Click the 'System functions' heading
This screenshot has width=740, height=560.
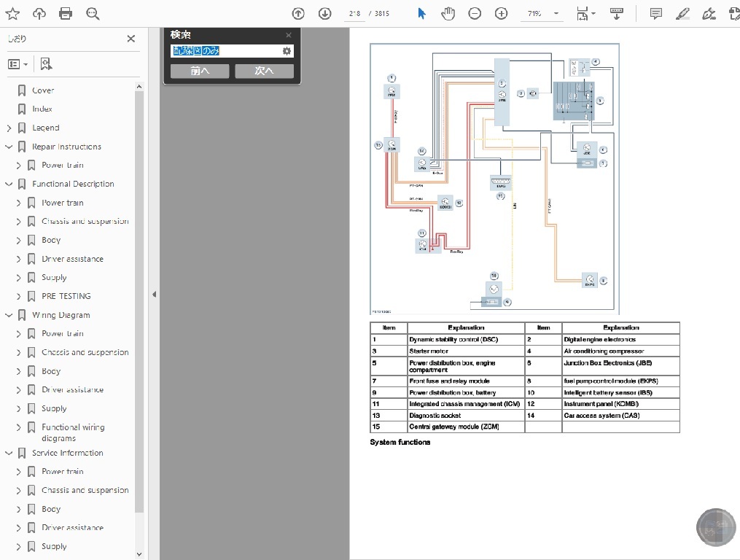click(x=400, y=443)
